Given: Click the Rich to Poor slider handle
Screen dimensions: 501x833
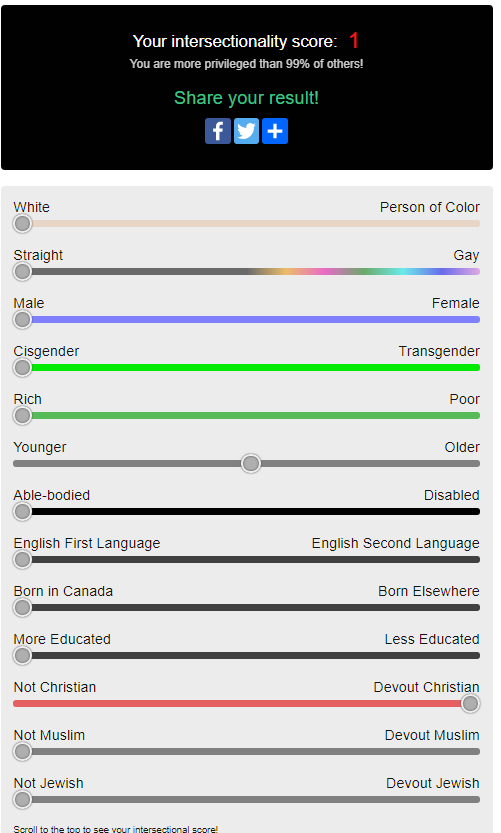Looking at the screenshot, I should (22, 415).
